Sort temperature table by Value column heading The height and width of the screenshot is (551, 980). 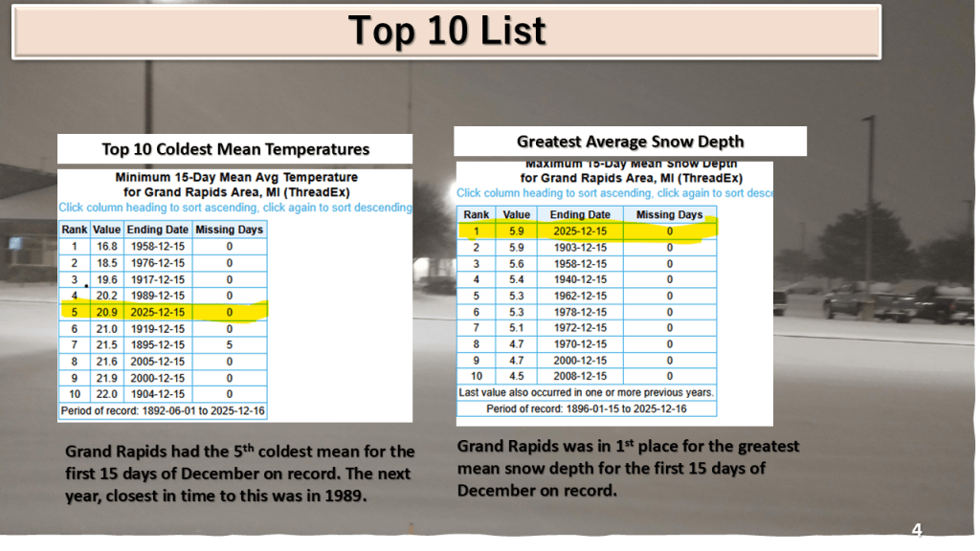point(106,230)
